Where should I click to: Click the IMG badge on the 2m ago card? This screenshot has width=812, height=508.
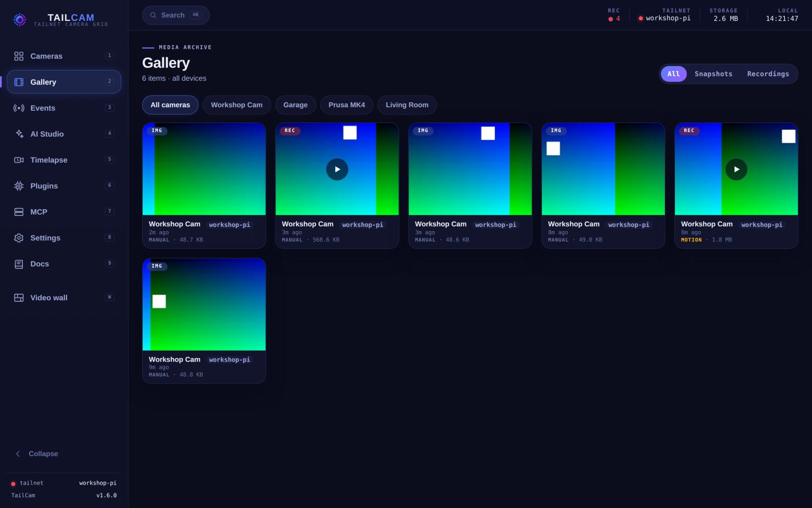[x=157, y=131]
